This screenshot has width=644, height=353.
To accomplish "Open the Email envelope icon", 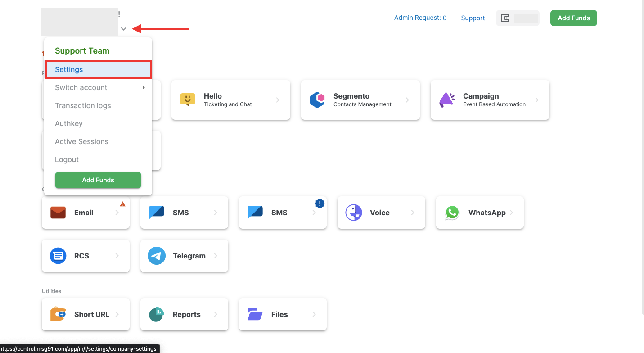I will pos(58,213).
